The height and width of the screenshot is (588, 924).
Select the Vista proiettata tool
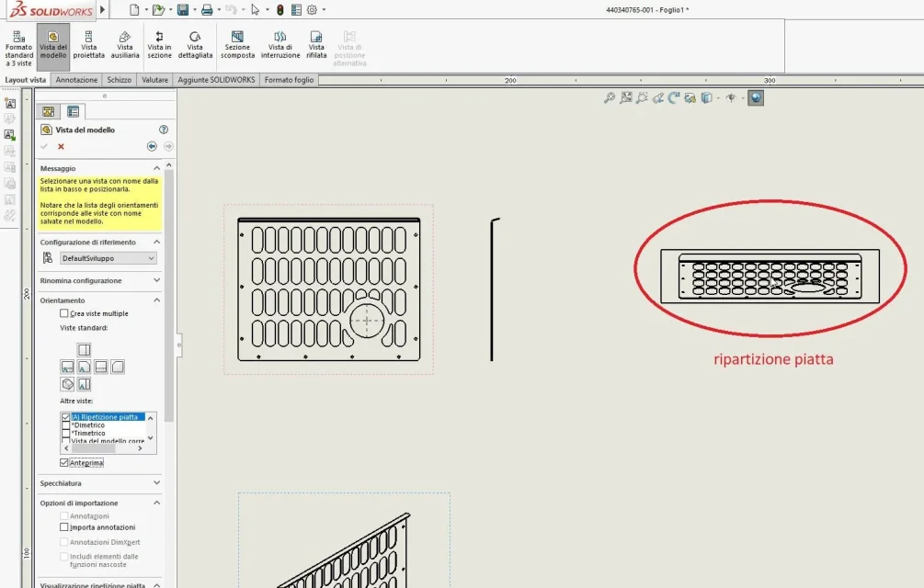click(x=88, y=45)
